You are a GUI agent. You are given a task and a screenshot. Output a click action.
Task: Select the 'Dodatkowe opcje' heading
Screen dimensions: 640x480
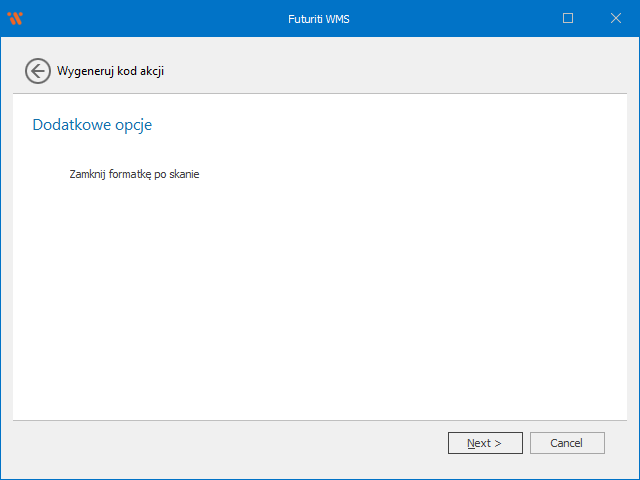[x=92, y=125]
